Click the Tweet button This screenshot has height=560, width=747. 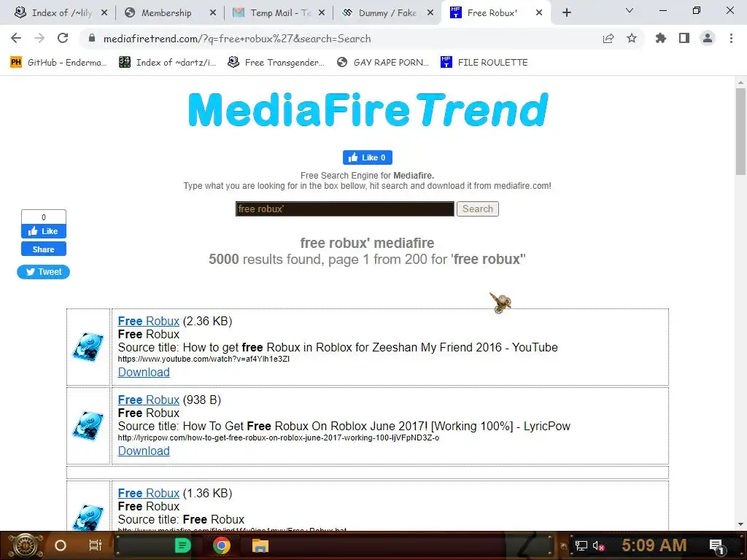coord(43,272)
